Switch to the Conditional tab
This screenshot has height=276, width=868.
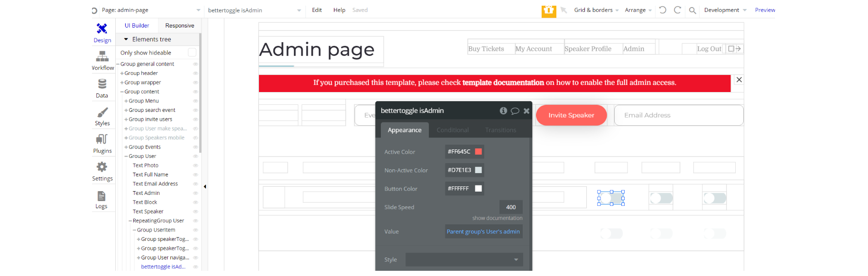click(x=452, y=130)
